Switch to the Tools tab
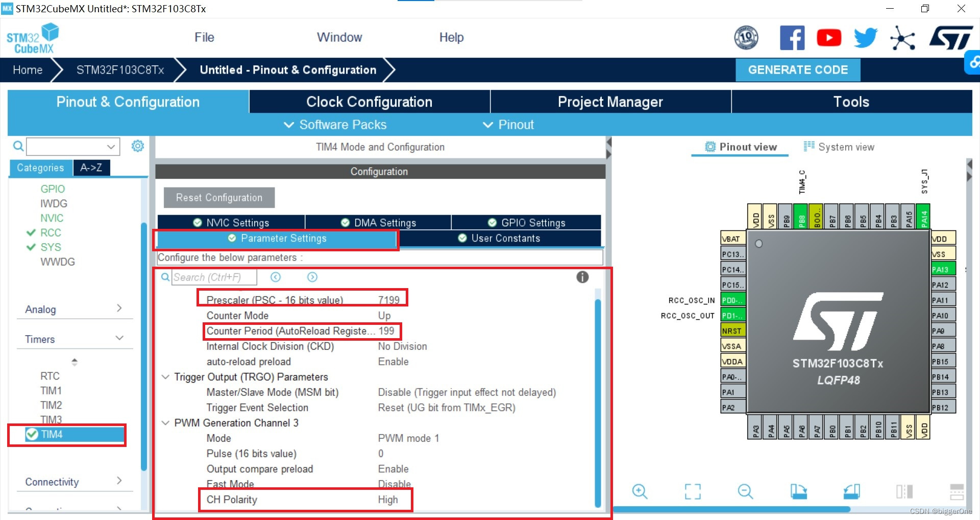The width and height of the screenshot is (980, 520). (851, 102)
